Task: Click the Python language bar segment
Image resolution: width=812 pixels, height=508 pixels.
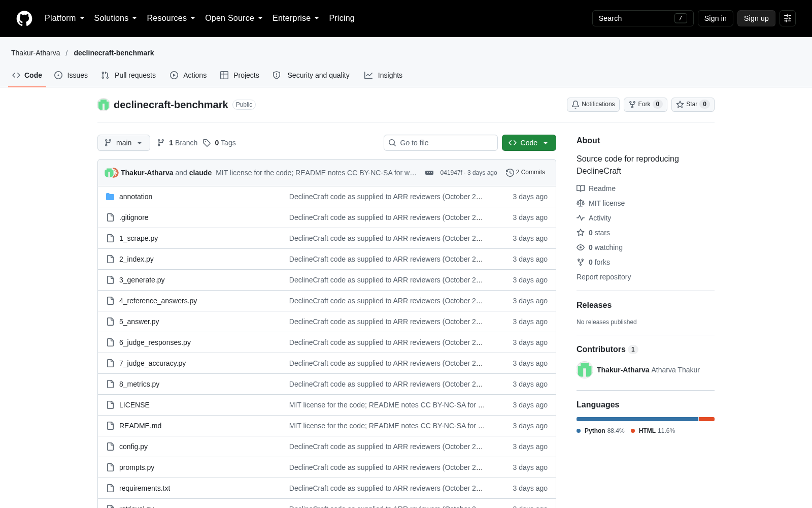Action: click(x=637, y=419)
